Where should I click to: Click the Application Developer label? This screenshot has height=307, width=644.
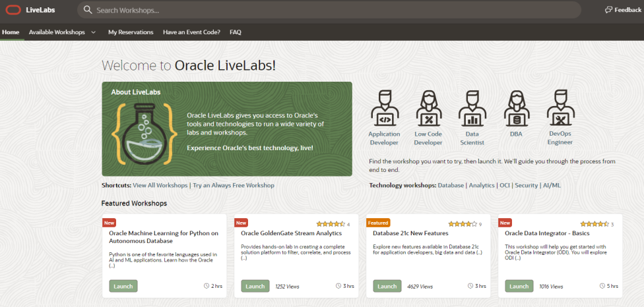(x=384, y=138)
